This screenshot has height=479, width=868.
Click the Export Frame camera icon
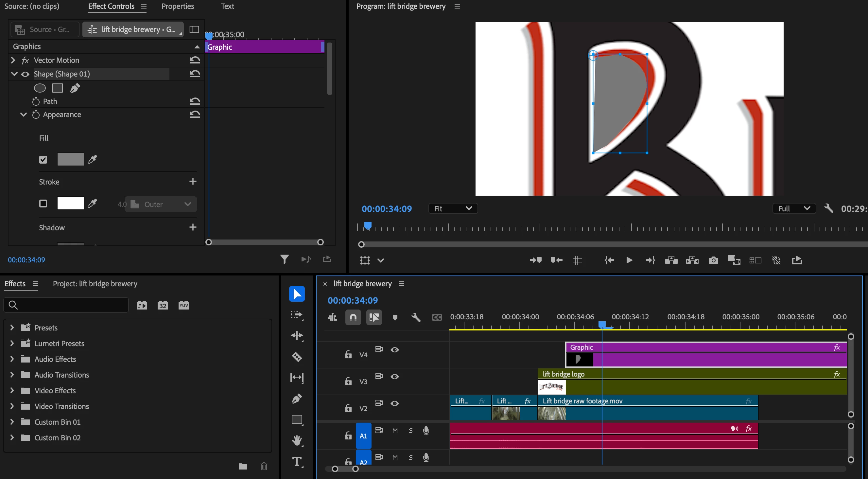713,260
